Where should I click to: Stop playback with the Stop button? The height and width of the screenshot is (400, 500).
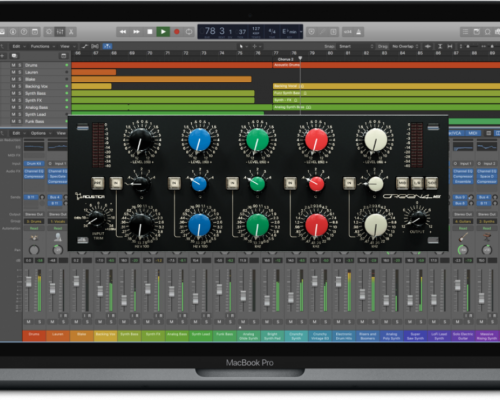pyautogui.click(x=150, y=32)
